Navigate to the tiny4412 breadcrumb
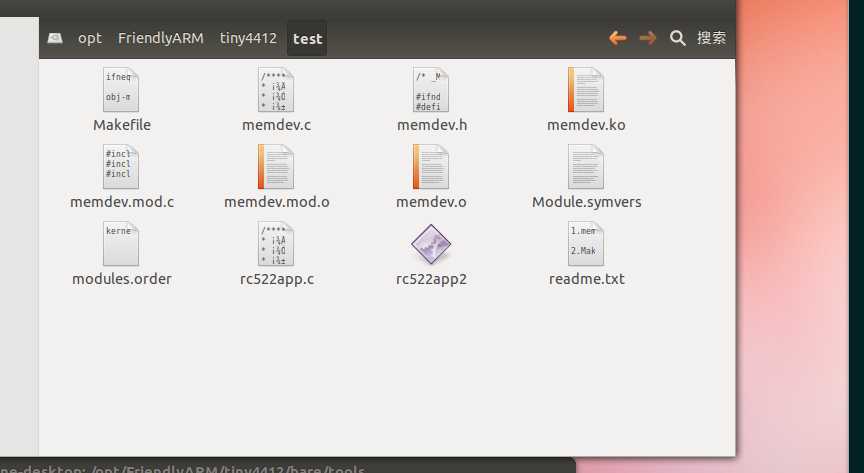Viewport: 864px width, 473px height. coord(248,38)
